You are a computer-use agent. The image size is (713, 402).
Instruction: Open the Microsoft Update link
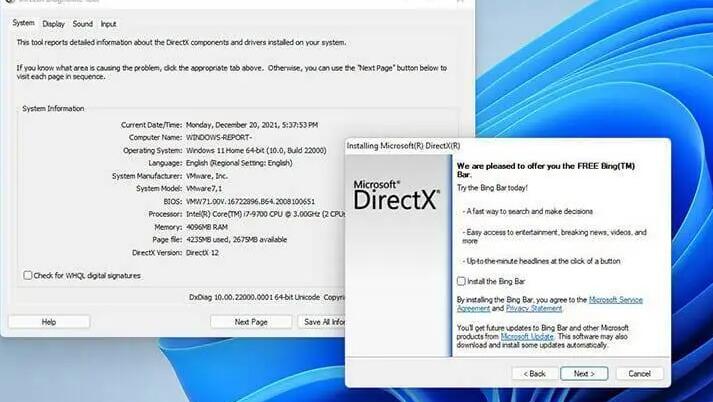(x=527, y=337)
